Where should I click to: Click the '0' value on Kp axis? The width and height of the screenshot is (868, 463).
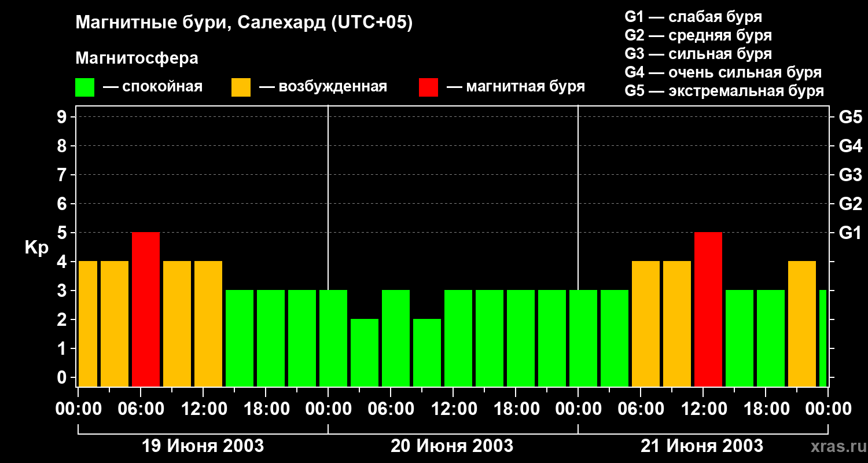[62, 377]
